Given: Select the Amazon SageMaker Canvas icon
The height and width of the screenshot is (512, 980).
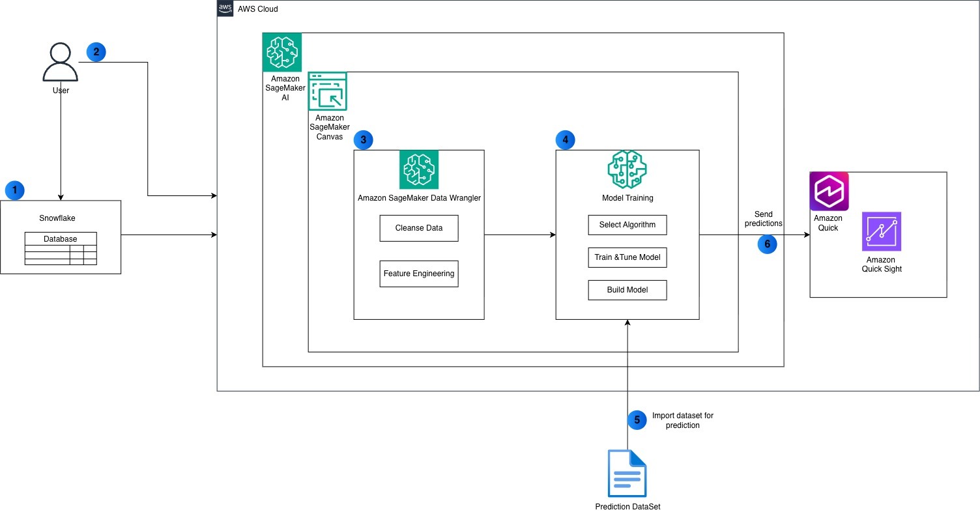Looking at the screenshot, I should click(x=328, y=91).
